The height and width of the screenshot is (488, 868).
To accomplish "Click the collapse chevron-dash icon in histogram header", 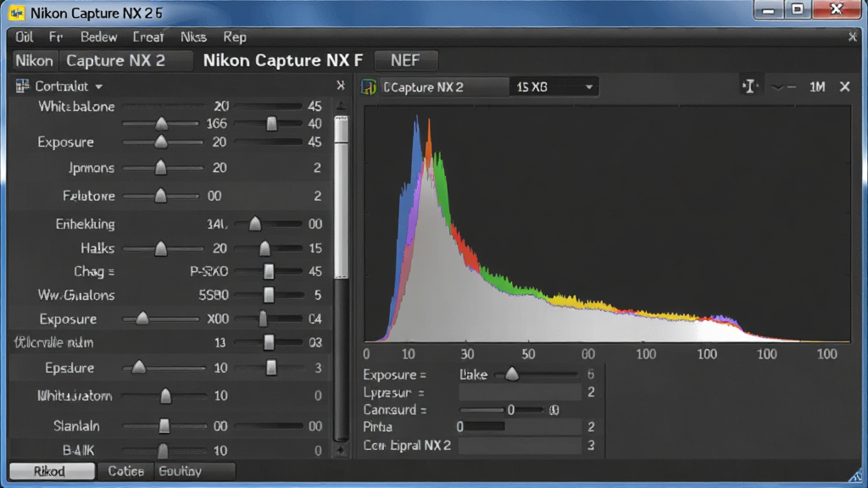I will tap(784, 87).
